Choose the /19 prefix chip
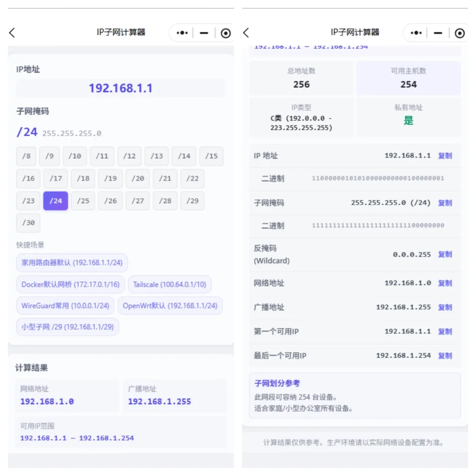The width and height of the screenshot is (476, 476). (111, 178)
